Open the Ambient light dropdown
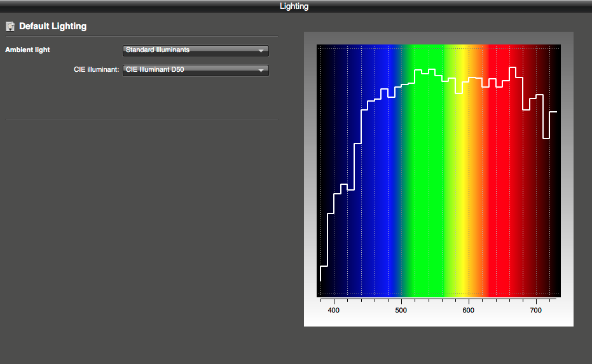Screen dimensions: 592x364 tap(196, 50)
